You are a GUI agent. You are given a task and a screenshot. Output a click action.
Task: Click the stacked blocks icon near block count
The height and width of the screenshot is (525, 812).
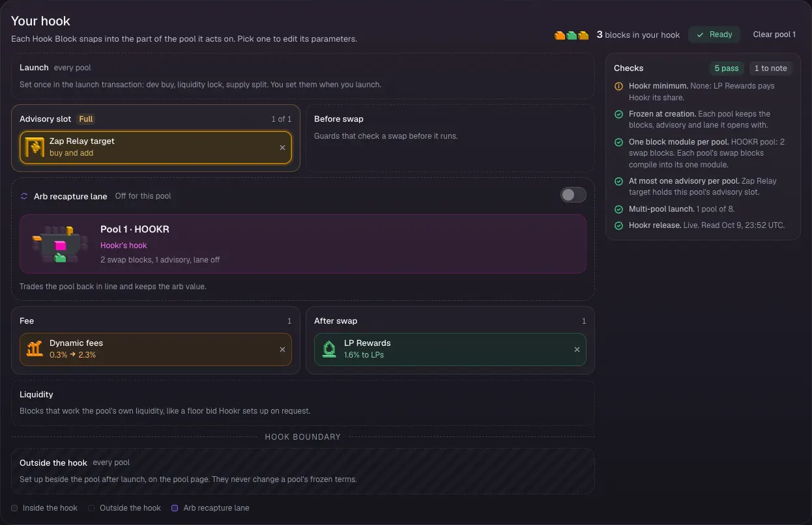point(572,35)
